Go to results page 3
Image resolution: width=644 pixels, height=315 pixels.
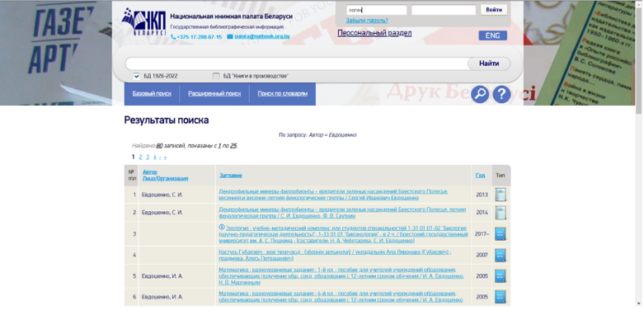coord(148,157)
